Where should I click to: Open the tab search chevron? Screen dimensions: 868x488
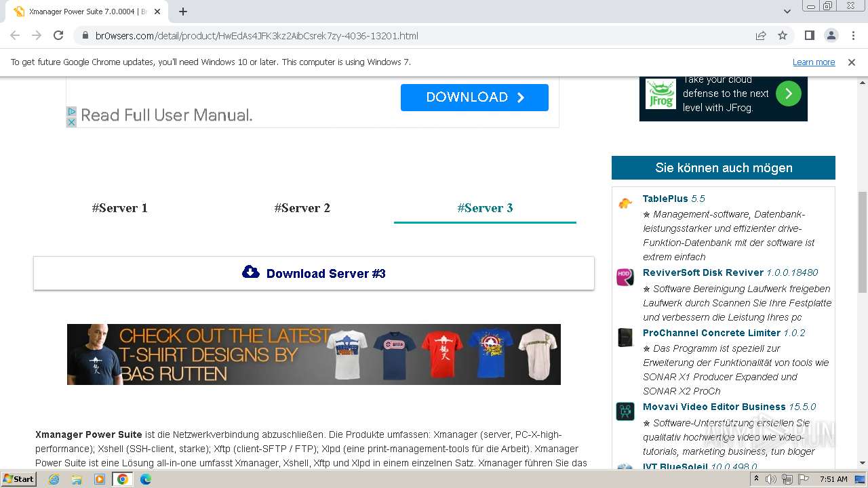pyautogui.click(x=787, y=12)
